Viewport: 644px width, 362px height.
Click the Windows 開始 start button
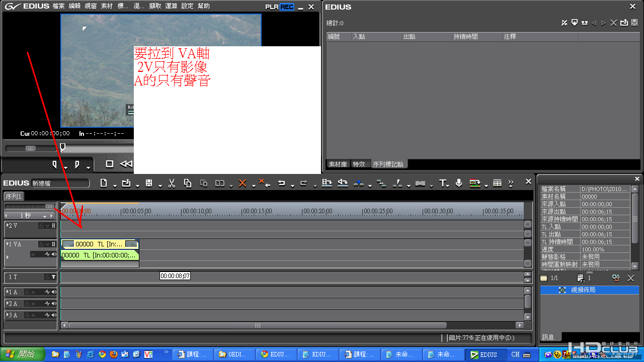click(23, 354)
